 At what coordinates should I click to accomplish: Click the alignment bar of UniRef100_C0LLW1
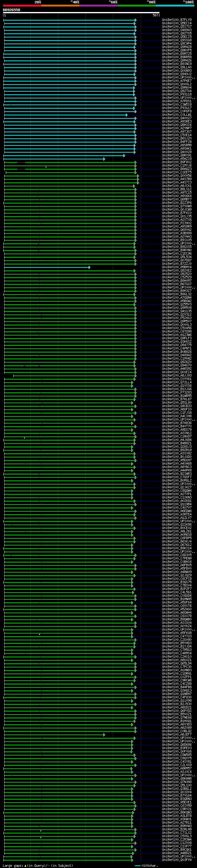click(x=66, y=115)
